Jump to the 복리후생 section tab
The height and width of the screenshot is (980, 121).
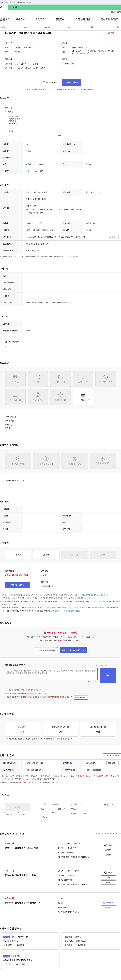point(71,27)
